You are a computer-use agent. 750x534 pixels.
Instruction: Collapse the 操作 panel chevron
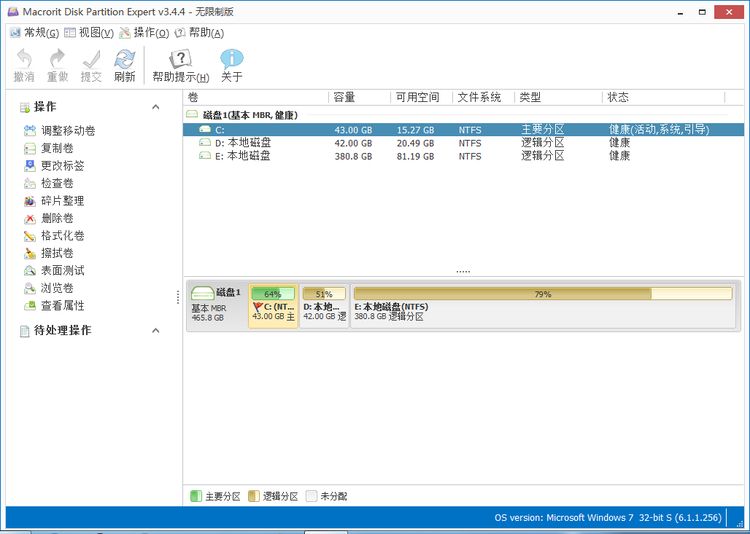pyautogui.click(x=155, y=107)
